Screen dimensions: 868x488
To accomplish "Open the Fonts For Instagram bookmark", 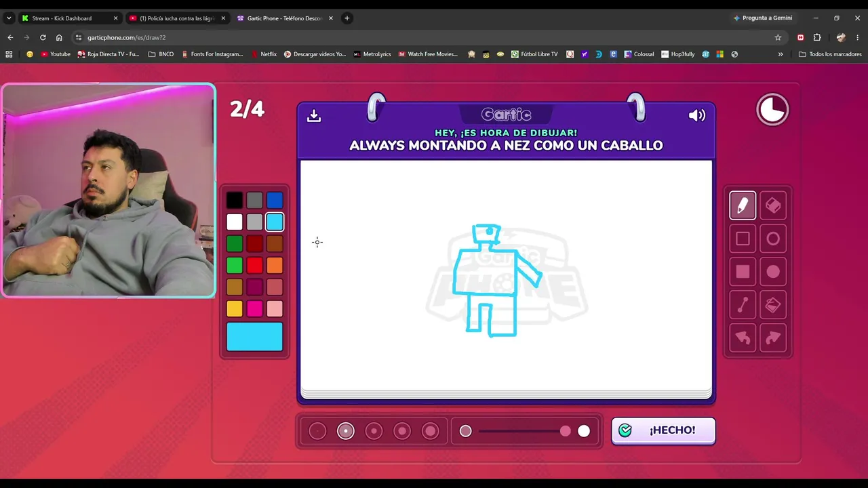I will click(212, 54).
